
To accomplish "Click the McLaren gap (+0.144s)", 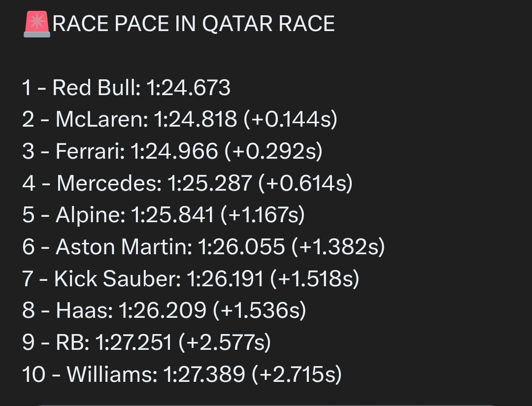I will click(291, 120).
